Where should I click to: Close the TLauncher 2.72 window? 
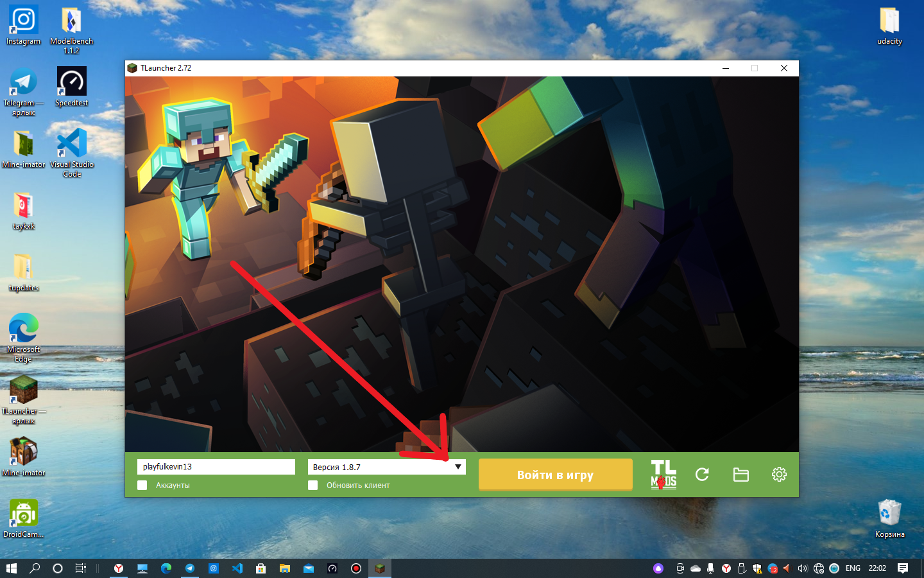coord(783,68)
